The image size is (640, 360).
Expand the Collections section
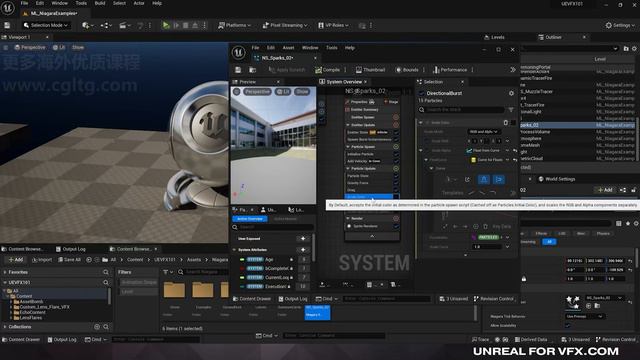coord(5,327)
